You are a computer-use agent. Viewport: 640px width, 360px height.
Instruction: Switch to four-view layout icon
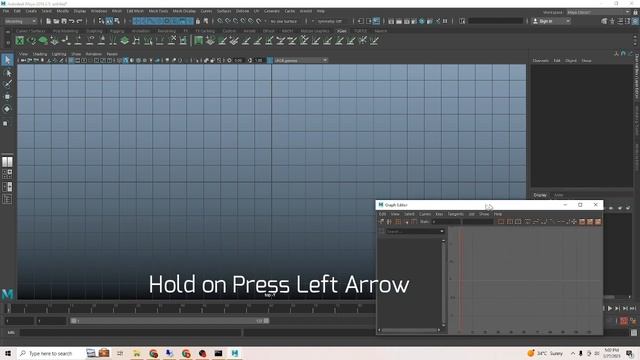7,174
